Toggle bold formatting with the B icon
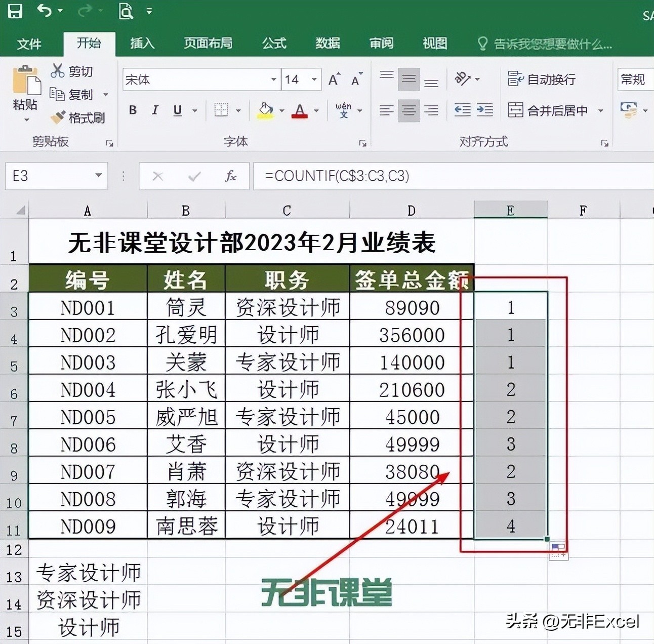The width and height of the screenshot is (654, 644). (133, 110)
